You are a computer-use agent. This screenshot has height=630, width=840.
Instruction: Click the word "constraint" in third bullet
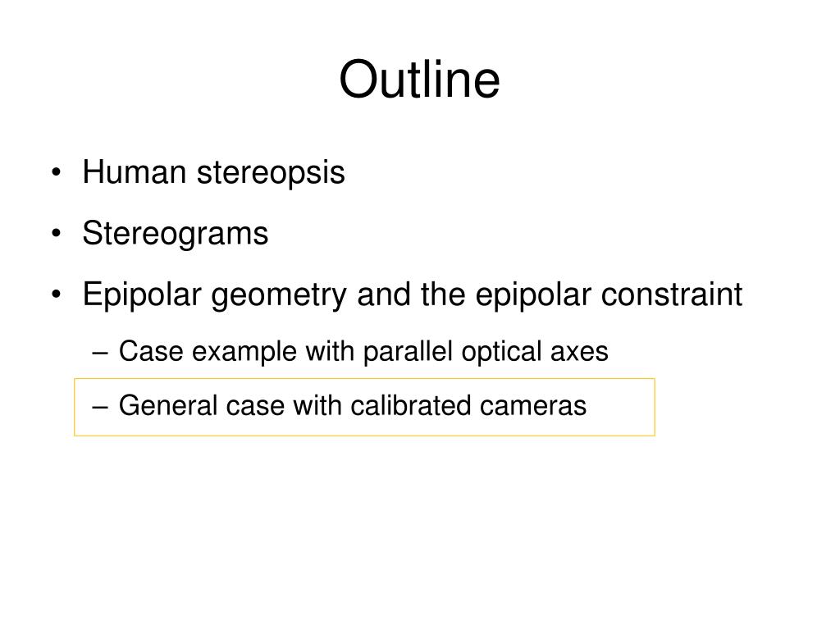pos(672,294)
